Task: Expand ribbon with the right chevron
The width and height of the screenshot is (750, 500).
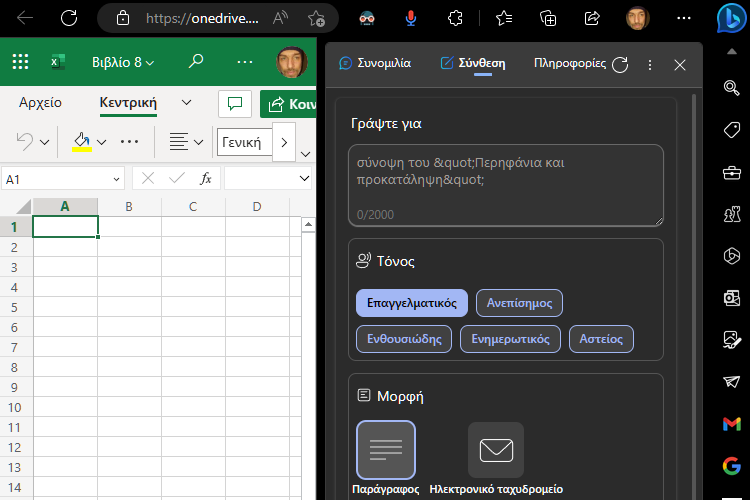Action: coord(284,142)
